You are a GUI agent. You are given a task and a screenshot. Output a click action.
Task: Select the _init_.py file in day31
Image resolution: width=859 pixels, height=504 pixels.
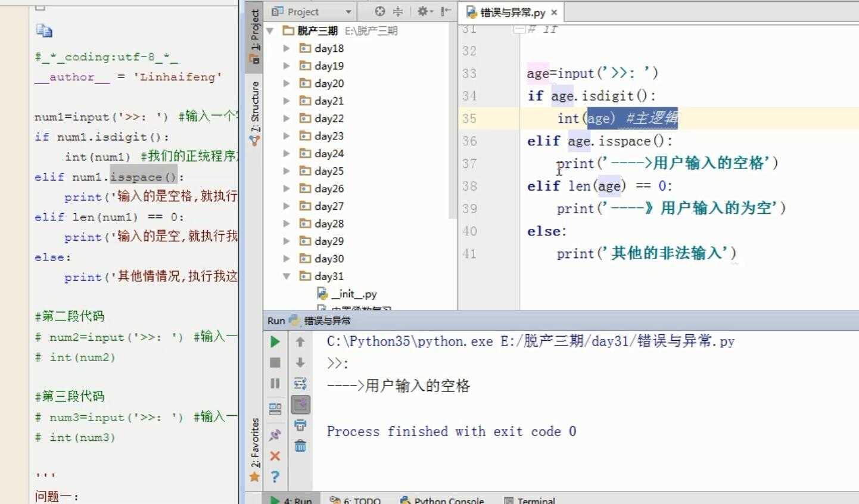(x=347, y=294)
